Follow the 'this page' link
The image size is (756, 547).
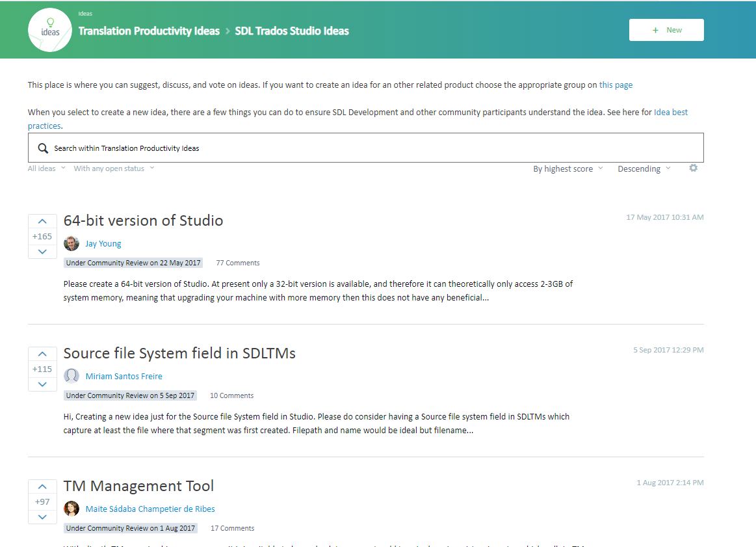[616, 85]
